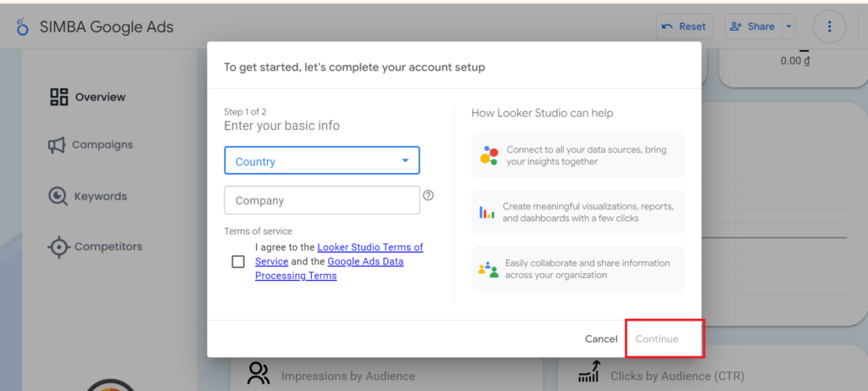
Task: Click the Looker Studio logo icon
Action: click(x=23, y=26)
